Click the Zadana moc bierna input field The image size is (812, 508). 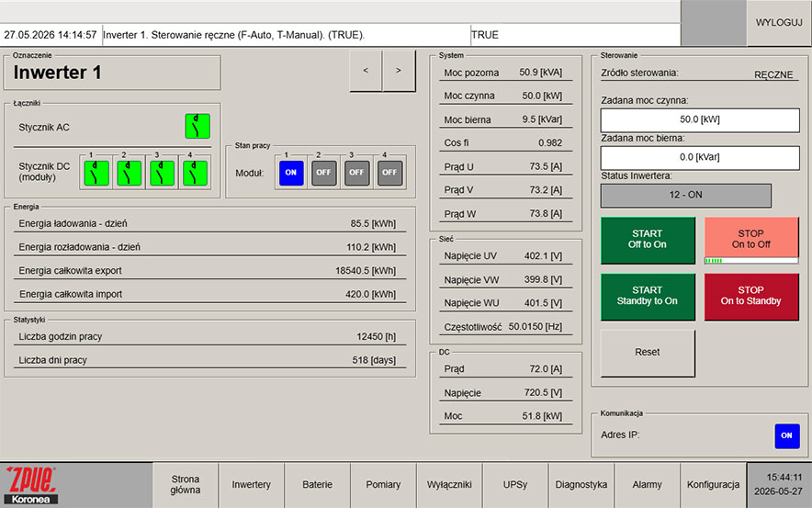click(700, 157)
